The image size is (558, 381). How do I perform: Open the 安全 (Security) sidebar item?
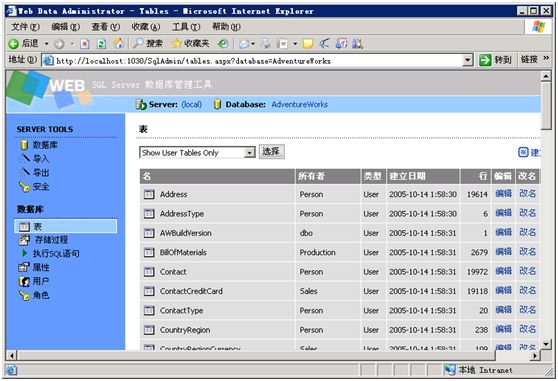tap(41, 187)
